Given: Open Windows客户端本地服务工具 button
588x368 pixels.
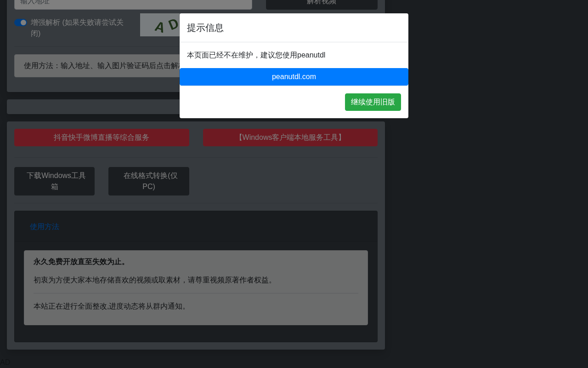Looking at the screenshot, I should tap(290, 138).
